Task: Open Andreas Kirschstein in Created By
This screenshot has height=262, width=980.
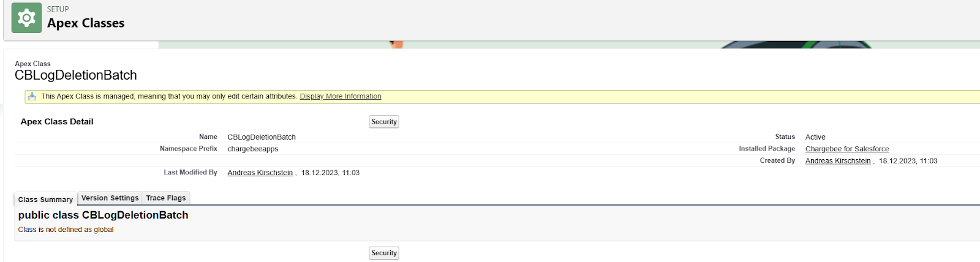Action: [838, 161]
